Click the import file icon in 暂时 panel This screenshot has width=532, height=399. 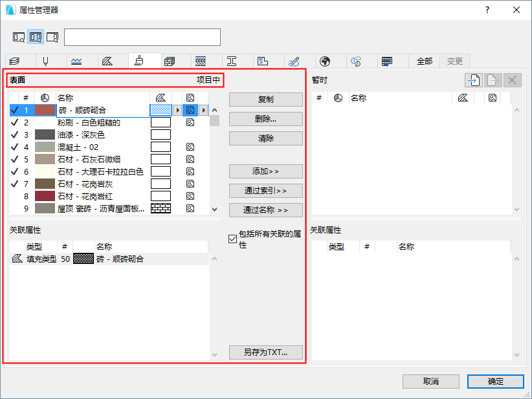tap(474, 80)
